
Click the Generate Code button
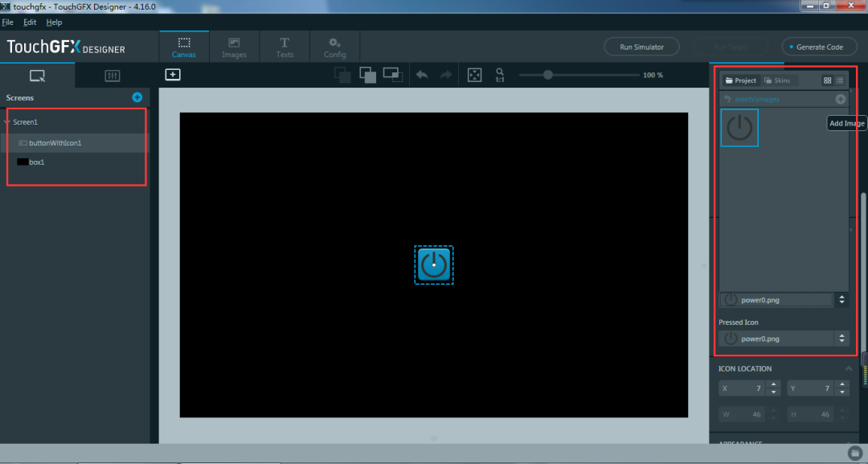tap(819, 47)
